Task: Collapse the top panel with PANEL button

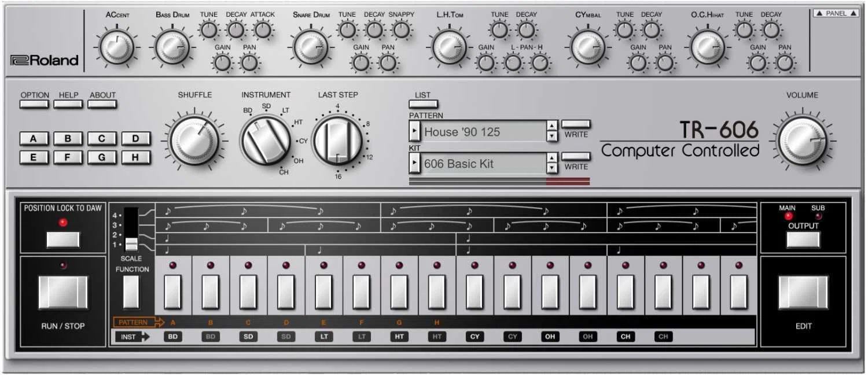Action: click(x=836, y=13)
